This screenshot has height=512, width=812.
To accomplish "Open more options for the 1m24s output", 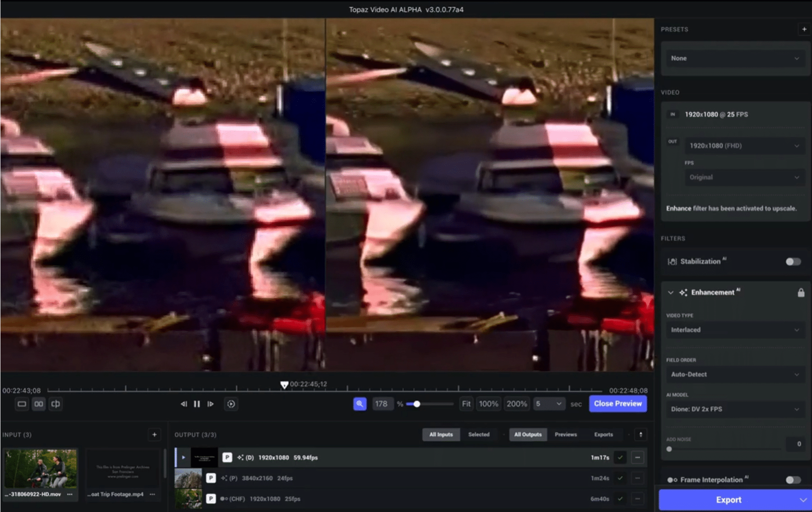I will [x=637, y=478].
